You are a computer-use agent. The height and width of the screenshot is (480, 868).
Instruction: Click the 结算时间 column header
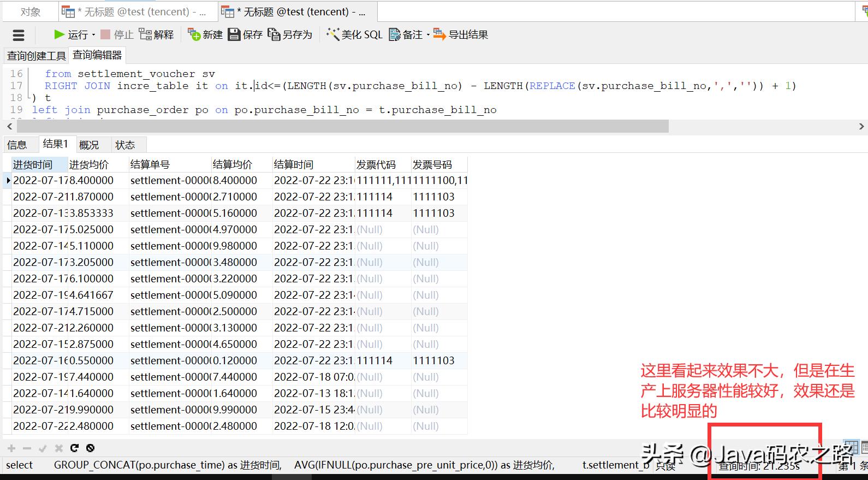pos(314,164)
